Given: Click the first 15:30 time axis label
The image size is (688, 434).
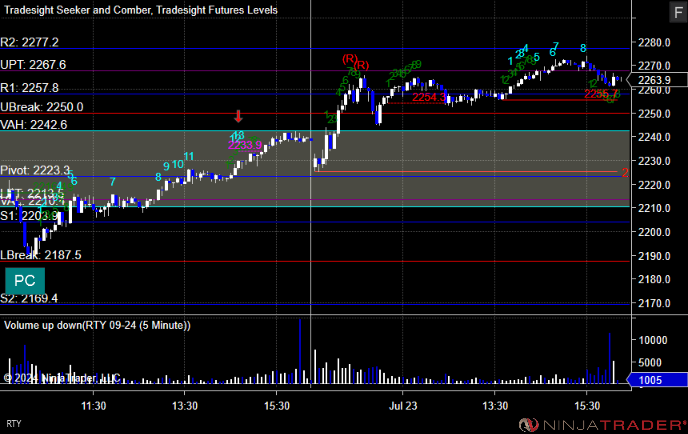Looking at the screenshot, I should [277, 405].
